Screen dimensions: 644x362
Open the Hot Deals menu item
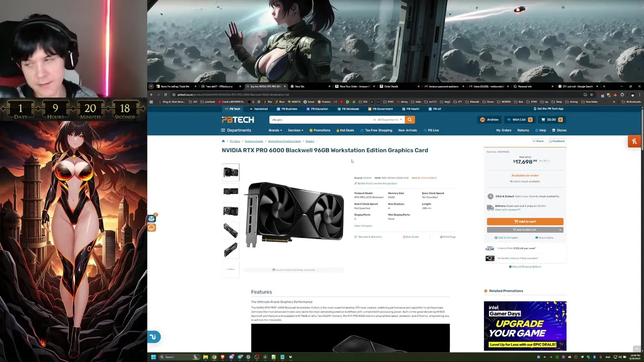pos(345,130)
